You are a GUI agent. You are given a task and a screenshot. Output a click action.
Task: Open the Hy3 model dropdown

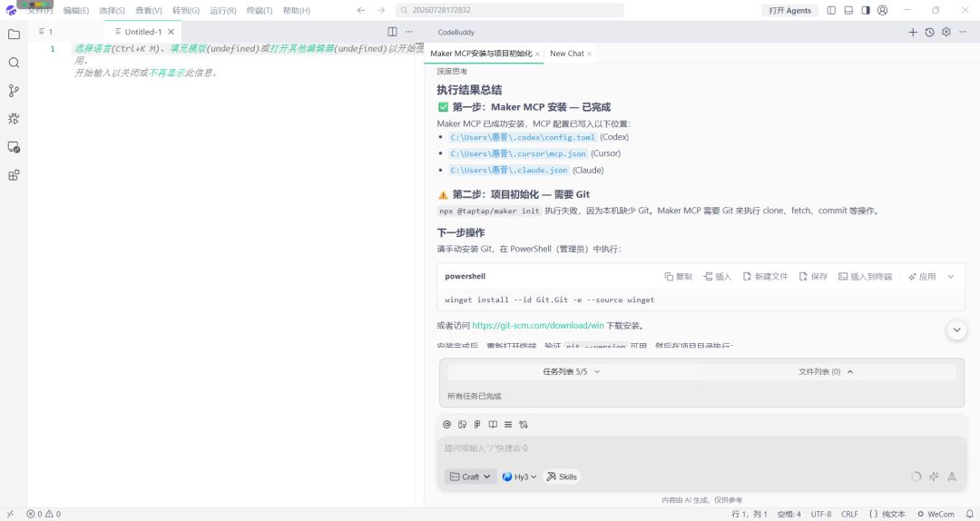519,477
